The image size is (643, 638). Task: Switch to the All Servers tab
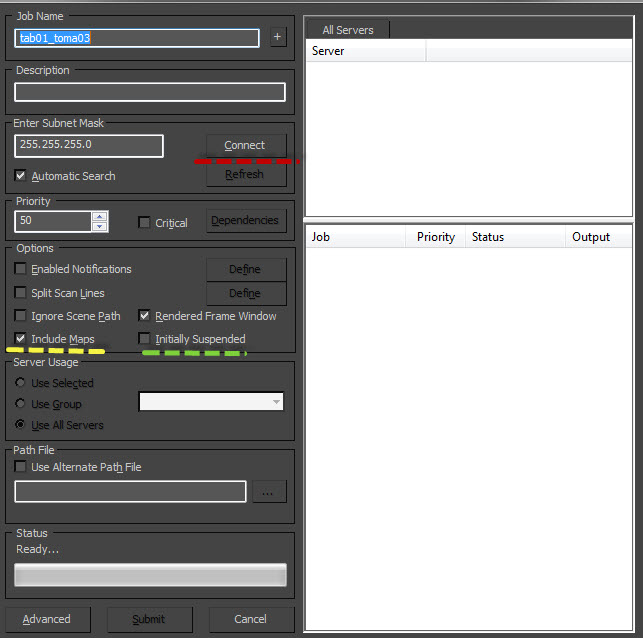[x=348, y=30]
